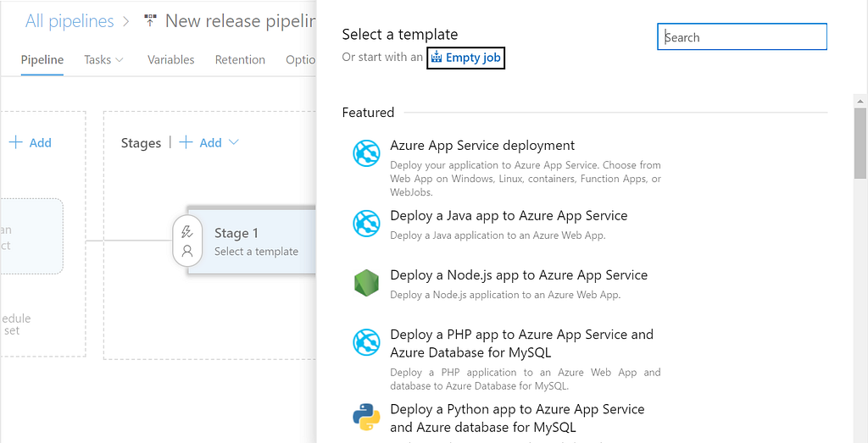The width and height of the screenshot is (868, 443).
Task: Click the Python logo icon
Action: pyautogui.click(x=366, y=417)
